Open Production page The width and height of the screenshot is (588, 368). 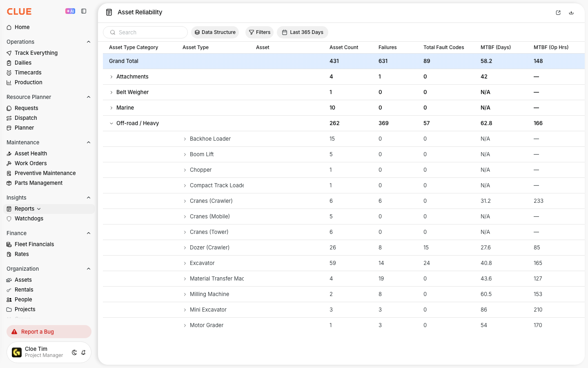28,82
